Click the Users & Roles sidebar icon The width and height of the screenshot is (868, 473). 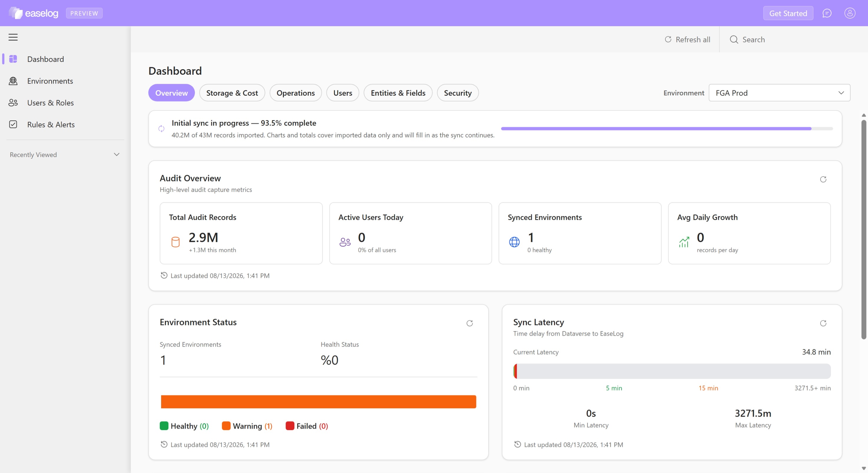click(13, 103)
